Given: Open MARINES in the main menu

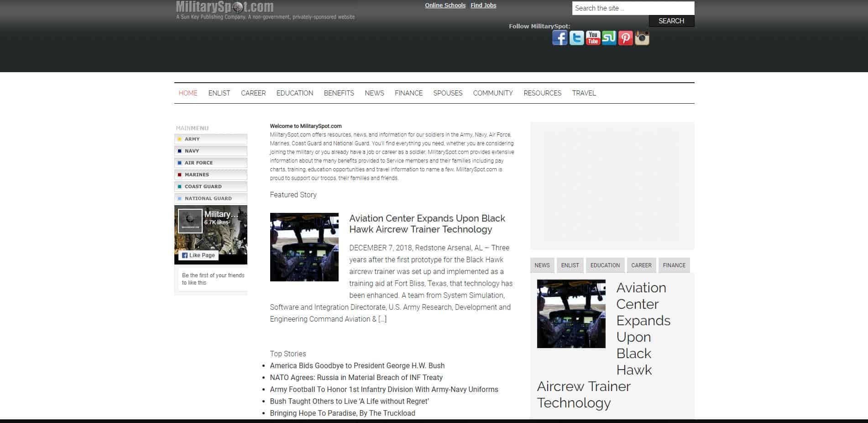Looking at the screenshot, I should pyautogui.click(x=211, y=174).
